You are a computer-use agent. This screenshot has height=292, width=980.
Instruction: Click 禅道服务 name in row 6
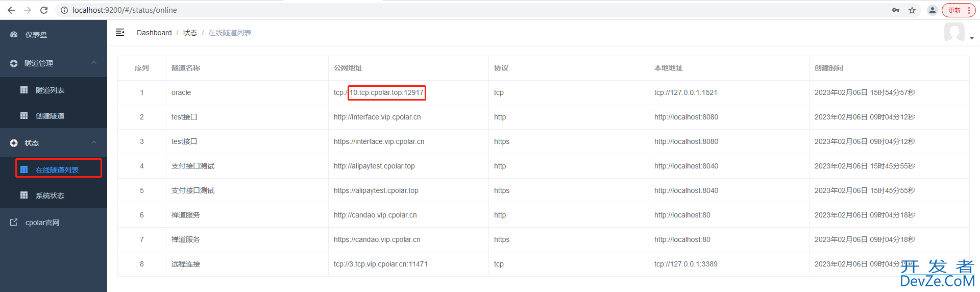coord(186,215)
